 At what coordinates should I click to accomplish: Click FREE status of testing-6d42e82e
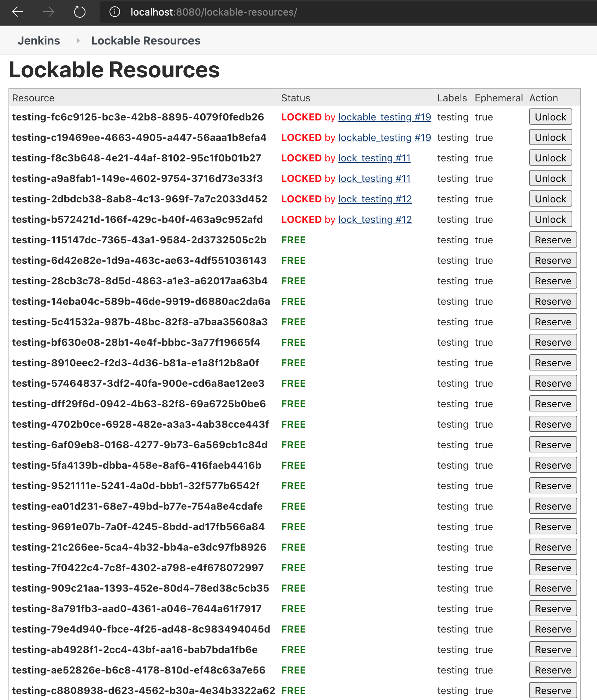293,260
